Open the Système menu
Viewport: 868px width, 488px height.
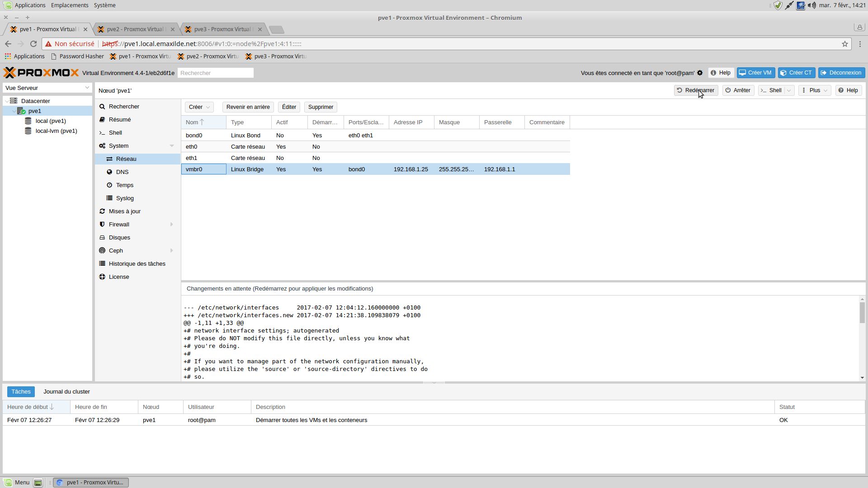click(104, 5)
